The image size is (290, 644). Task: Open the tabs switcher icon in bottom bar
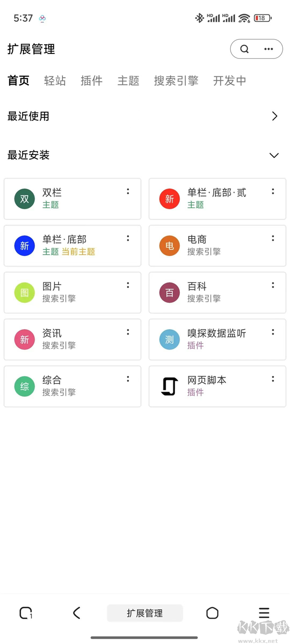(26, 613)
